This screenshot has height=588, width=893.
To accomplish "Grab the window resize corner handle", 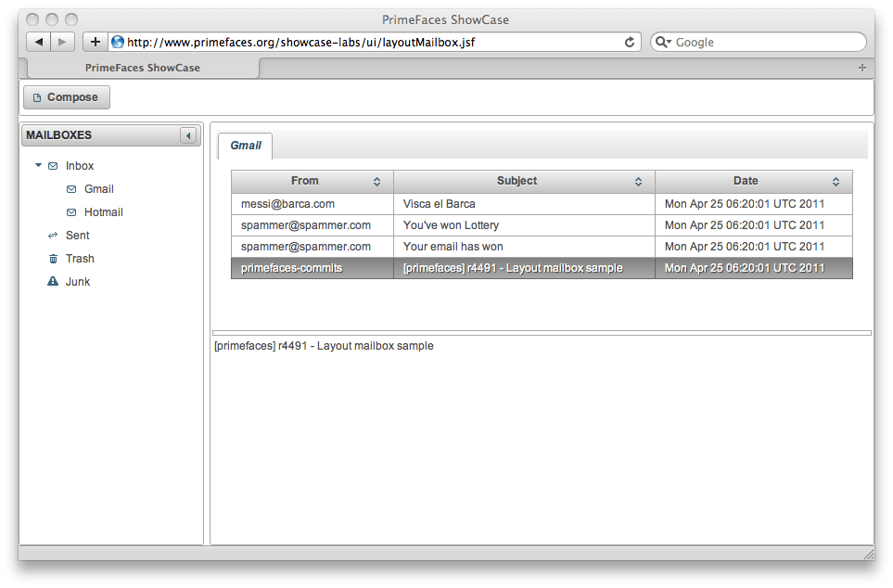I will click(x=869, y=554).
